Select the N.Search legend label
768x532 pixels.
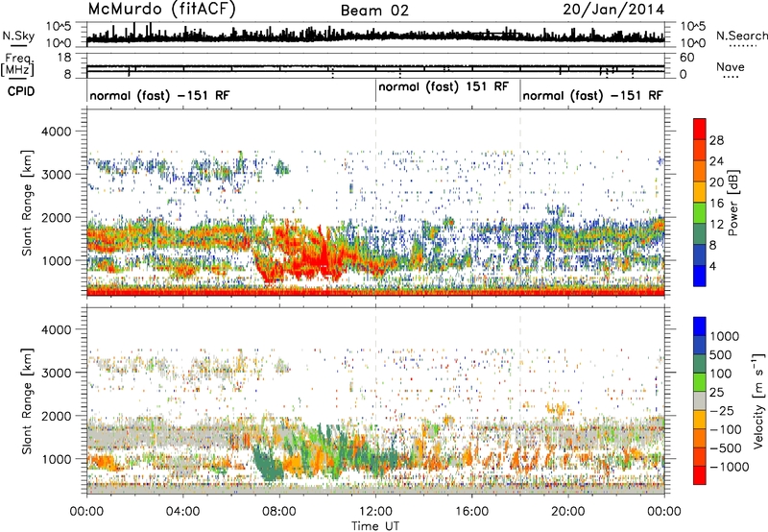click(741, 36)
